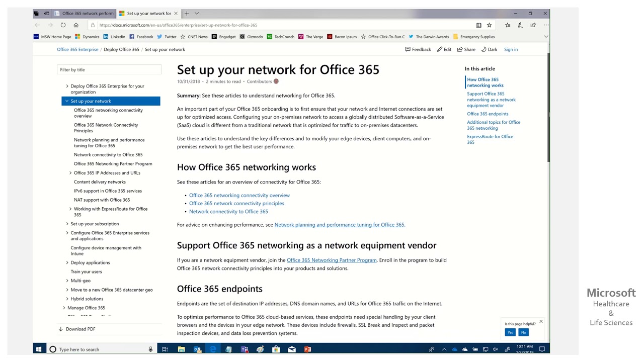
Task: Open Network planning and performance tuning link
Action: click(x=339, y=225)
